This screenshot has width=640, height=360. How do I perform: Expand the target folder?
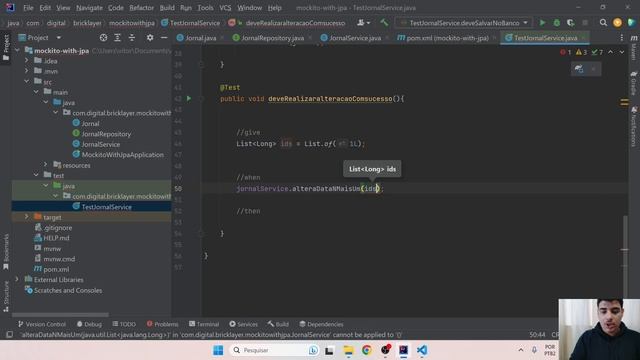point(27,217)
